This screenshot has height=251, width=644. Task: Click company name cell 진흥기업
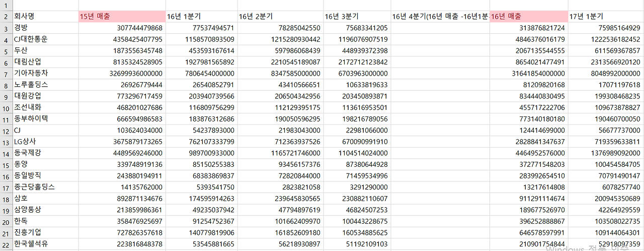pos(45,232)
